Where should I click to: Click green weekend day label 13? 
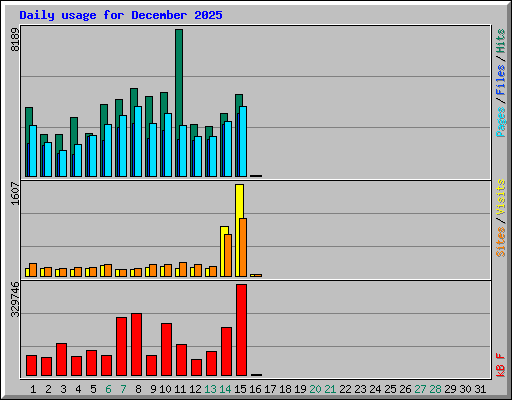click(x=210, y=389)
